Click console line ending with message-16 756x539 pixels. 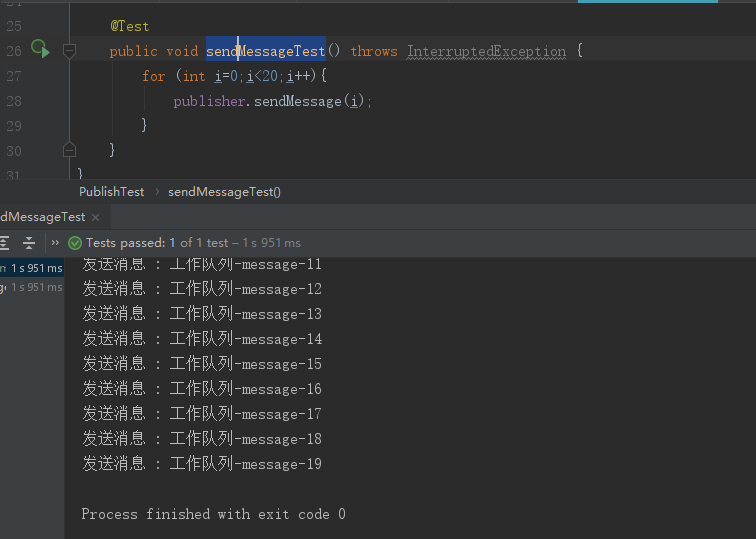click(x=202, y=389)
